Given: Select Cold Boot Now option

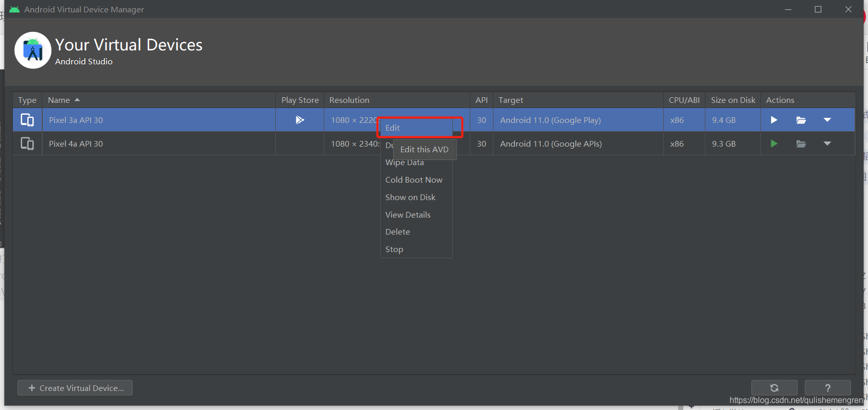Looking at the screenshot, I should 416,180.
